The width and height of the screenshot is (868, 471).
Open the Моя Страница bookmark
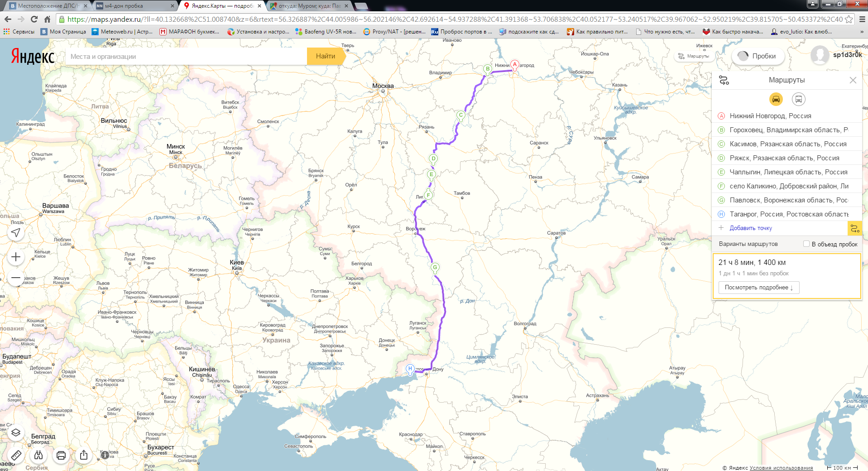tap(63, 32)
